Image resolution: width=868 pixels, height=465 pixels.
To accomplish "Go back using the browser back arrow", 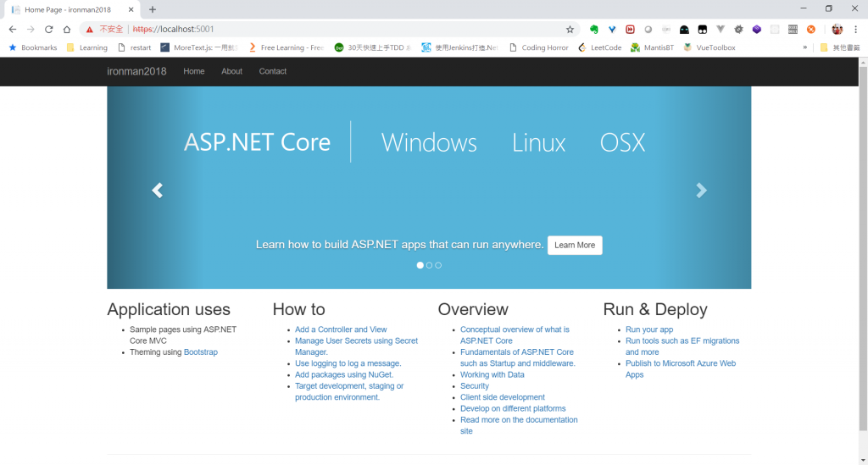I will (x=13, y=30).
